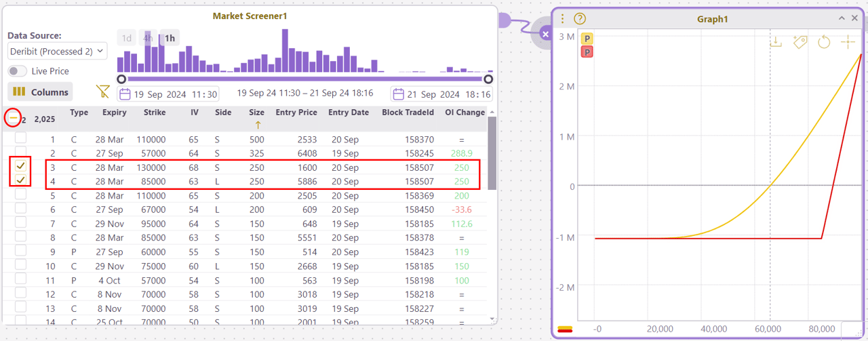868x341 pixels.
Task: Check the row 11 checkbox
Action: (20, 279)
